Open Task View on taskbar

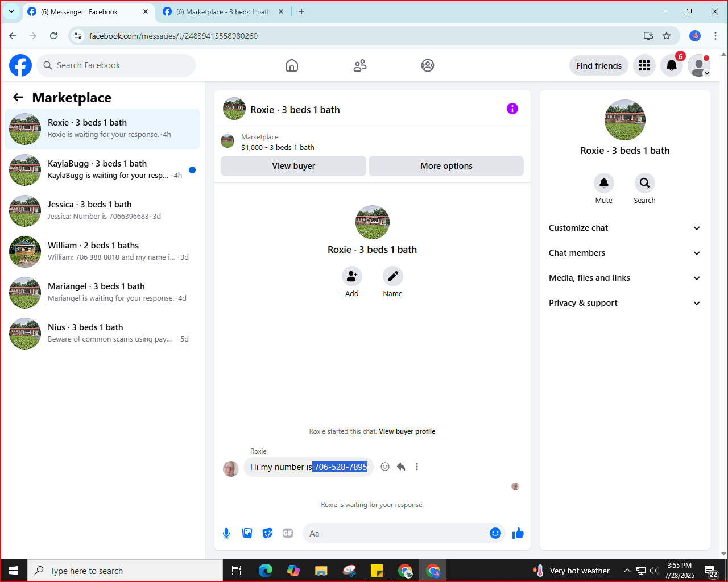pos(237,571)
